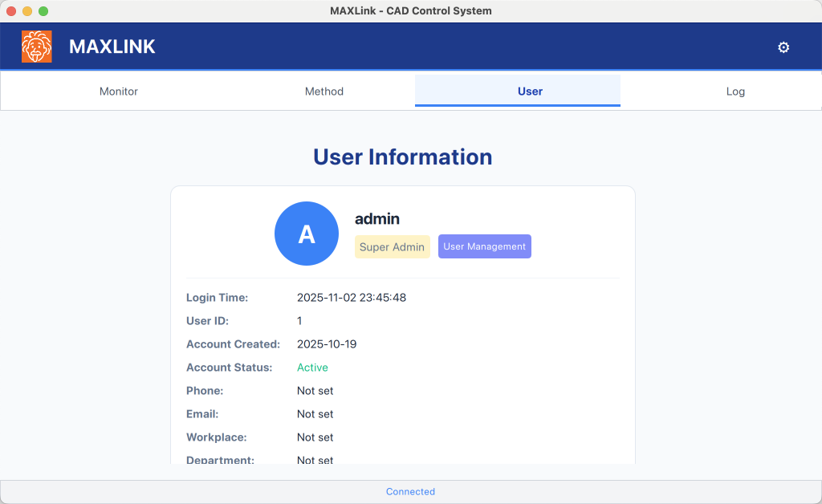Select the green Active account status
Image resolution: width=822 pixels, height=504 pixels.
pos(312,368)
